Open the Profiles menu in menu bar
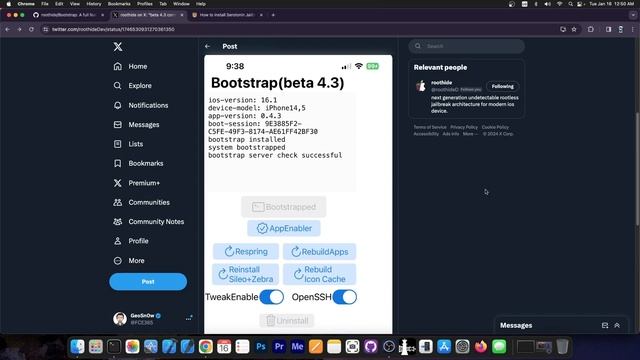The height and width of the screenshot is (360, 640). coord(144,4)
